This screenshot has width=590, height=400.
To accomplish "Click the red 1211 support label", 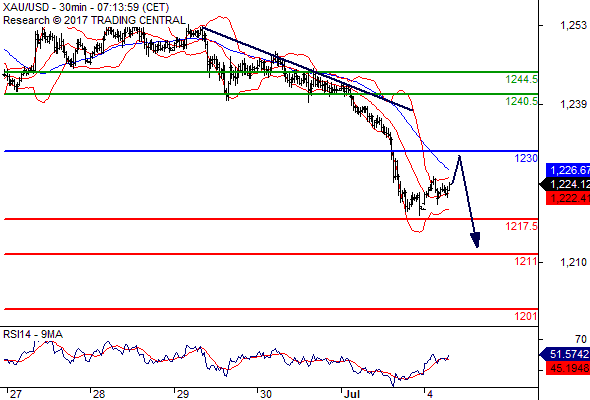I will tap(526, 261).
